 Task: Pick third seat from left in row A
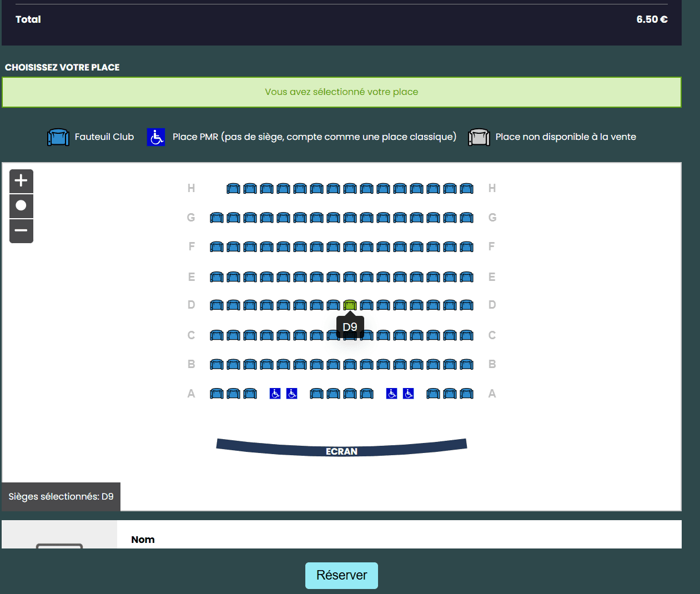click(x=250, y=394)
